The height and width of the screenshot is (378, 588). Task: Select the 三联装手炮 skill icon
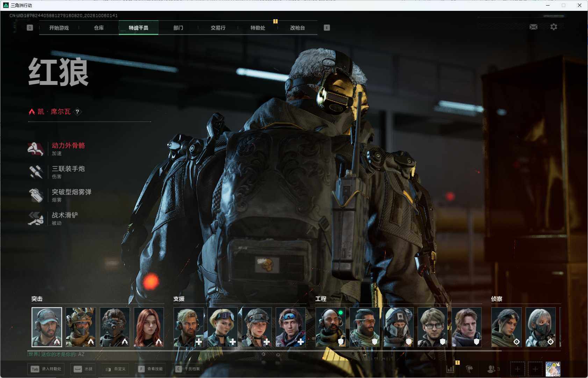pos(36,172)
